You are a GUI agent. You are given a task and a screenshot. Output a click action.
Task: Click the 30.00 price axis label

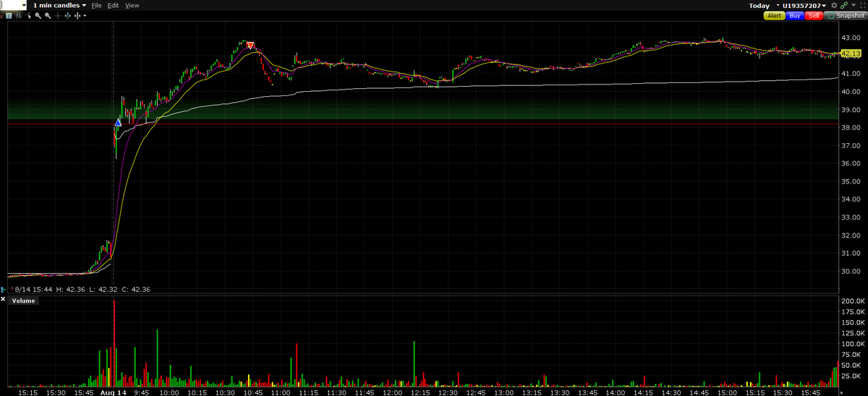click(x=849, y=271)
